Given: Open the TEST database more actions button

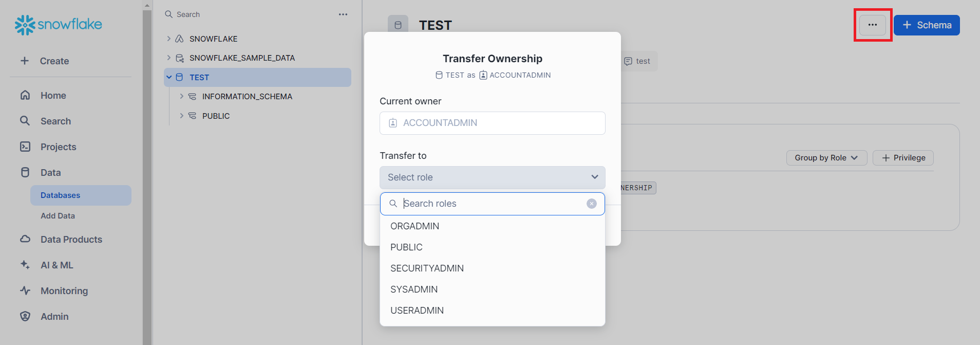Looking at the screenshot, I should (x=873, y=25).
